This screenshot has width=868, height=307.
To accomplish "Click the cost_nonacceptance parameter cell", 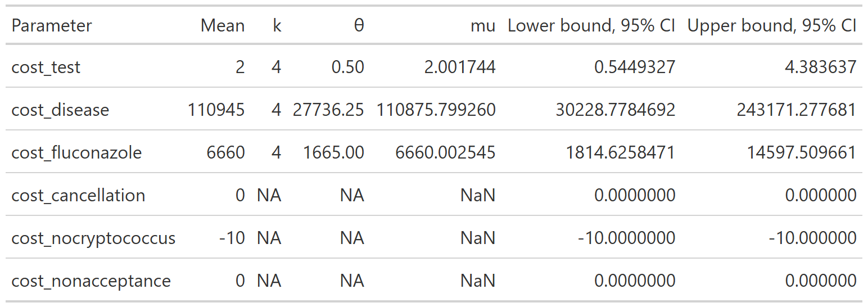I will [91, 281].
